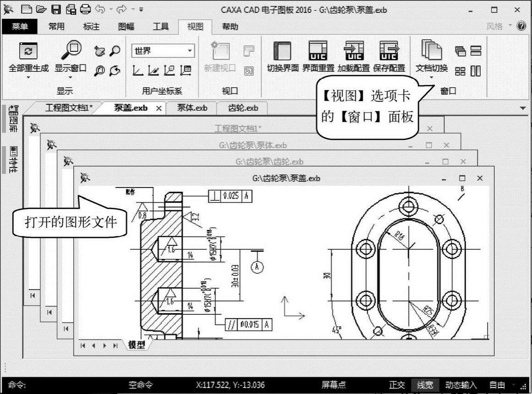Activate the 齿轮.exb window title bar
The image size is (532, 394).
tap(269, 162)
